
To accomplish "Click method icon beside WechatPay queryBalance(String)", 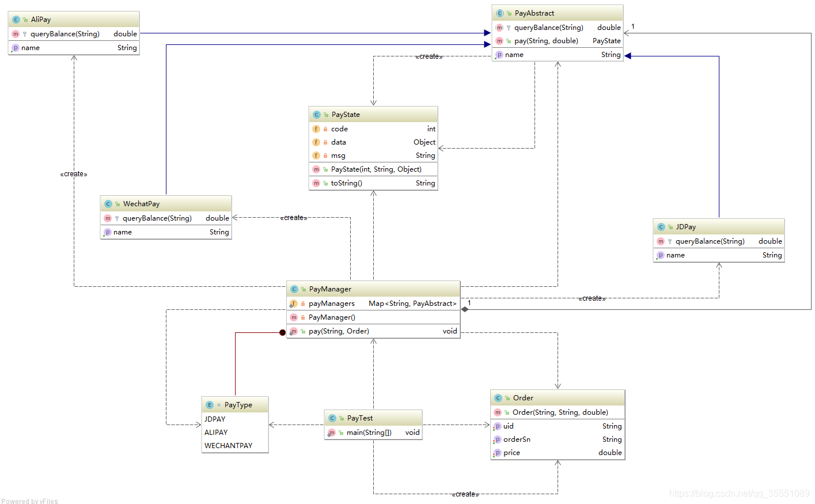I will pyautogui.click(x=108, y=218).
